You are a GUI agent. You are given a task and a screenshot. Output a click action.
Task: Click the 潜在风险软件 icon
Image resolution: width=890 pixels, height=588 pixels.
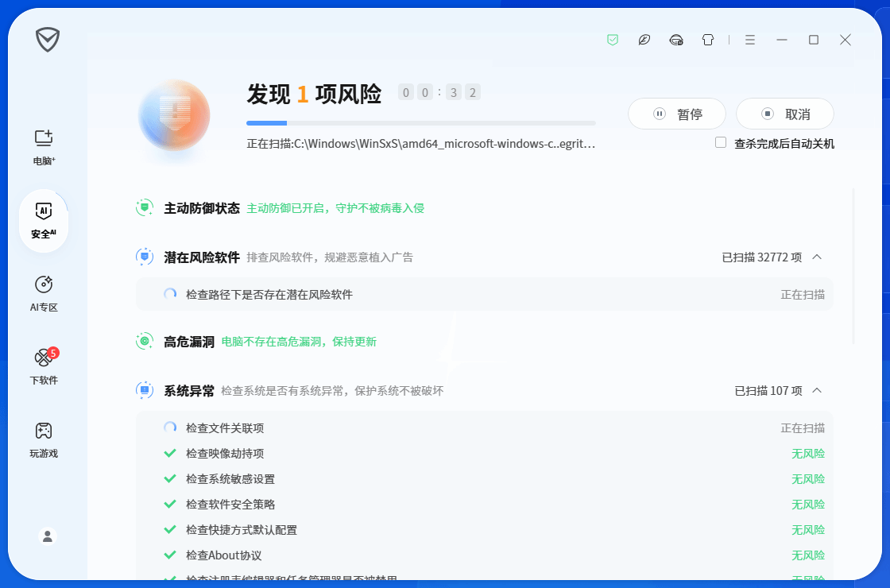point(145,257)
